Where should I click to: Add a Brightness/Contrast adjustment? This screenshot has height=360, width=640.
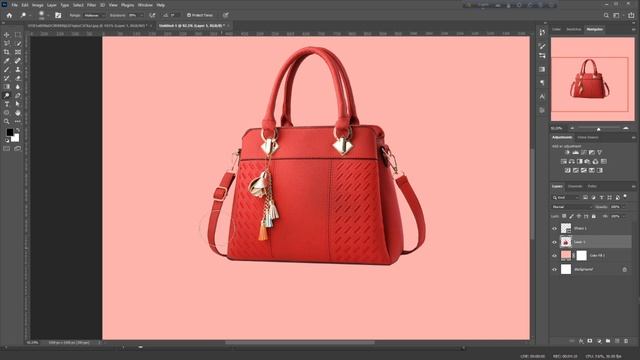(x=567, y=152)
